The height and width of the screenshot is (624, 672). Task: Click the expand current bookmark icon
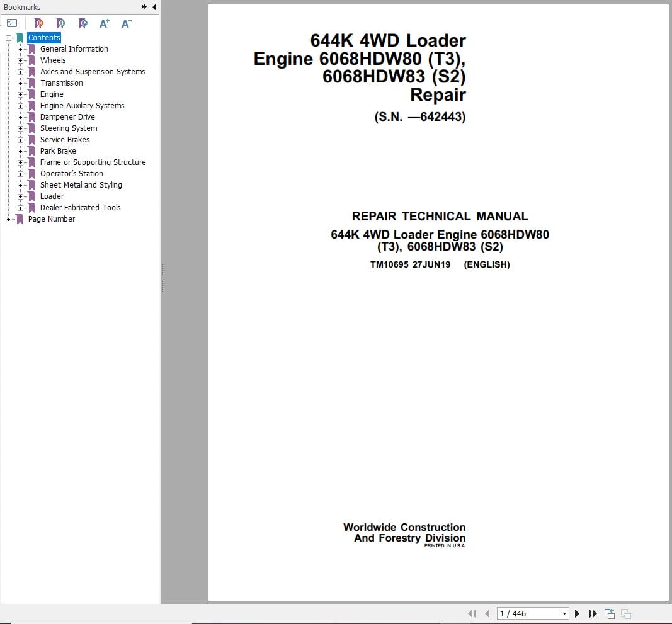(x=83, y=23)
